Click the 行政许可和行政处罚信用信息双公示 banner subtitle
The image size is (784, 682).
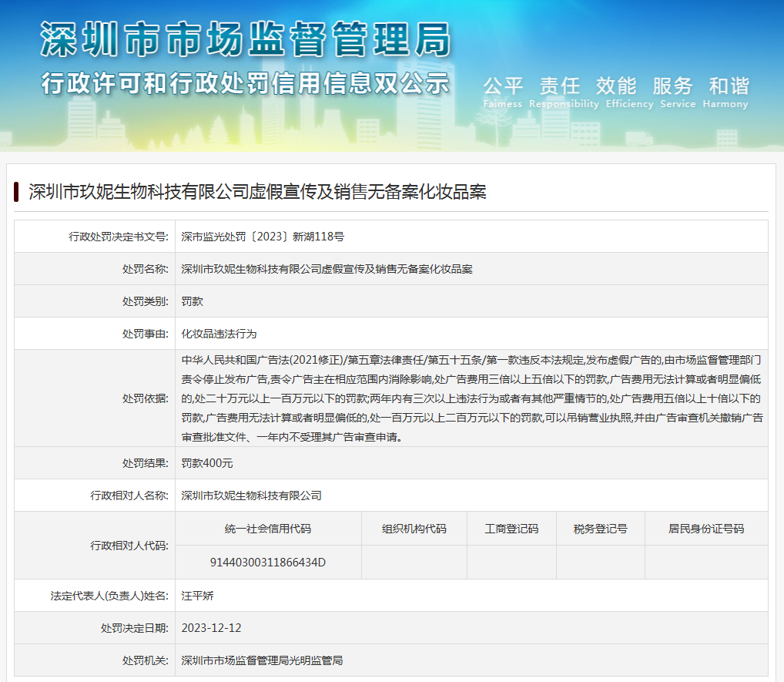pos(245,83)
